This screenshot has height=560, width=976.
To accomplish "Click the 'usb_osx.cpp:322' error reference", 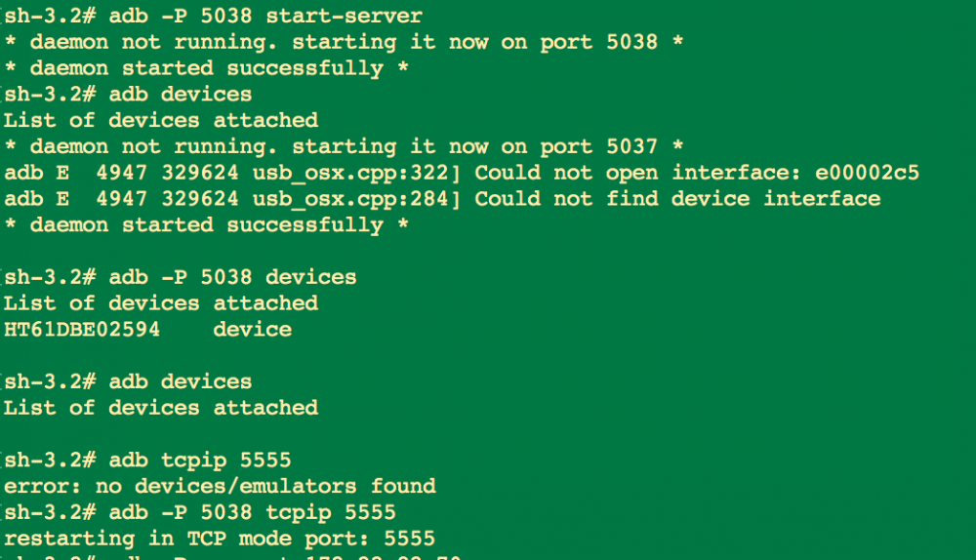I will coord(350,173).
